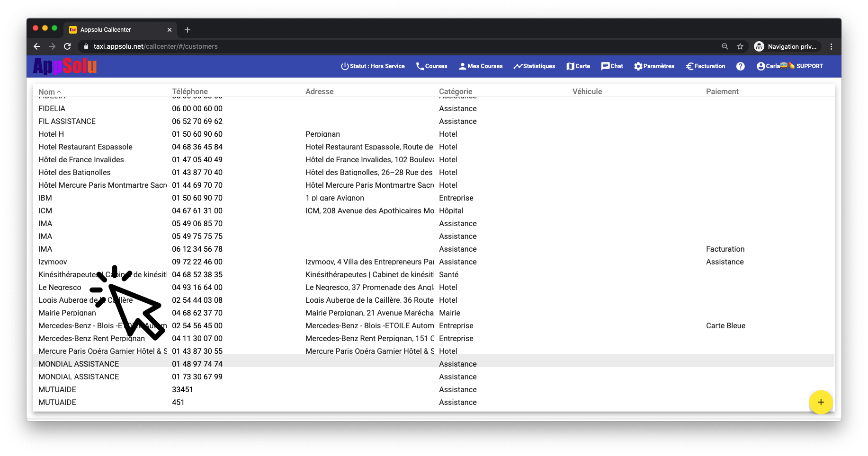Select the Hotel H customer name

coord(51,134)
